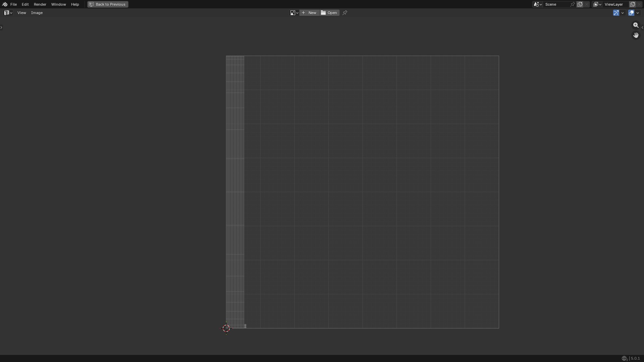Expand gizmo options dropdown
The height and width of the screenshot is (362, 644).
coord(623,13)
